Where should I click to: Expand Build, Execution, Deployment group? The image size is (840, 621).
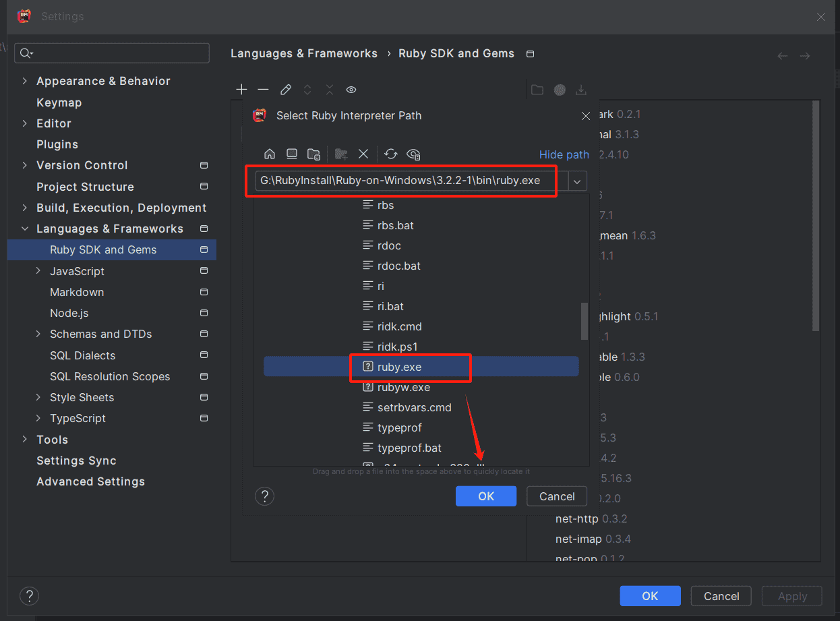[x=25, y=208]
